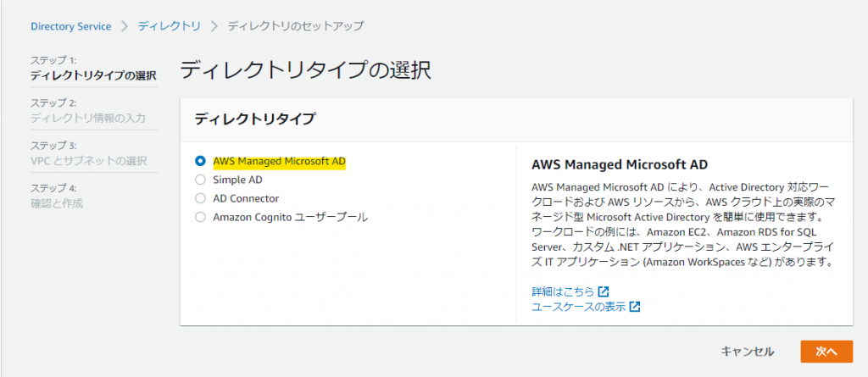Go to the ディレクトリ breadcrumb link
This screenshot has height=377, width=868.
click(x=170, y=26)
